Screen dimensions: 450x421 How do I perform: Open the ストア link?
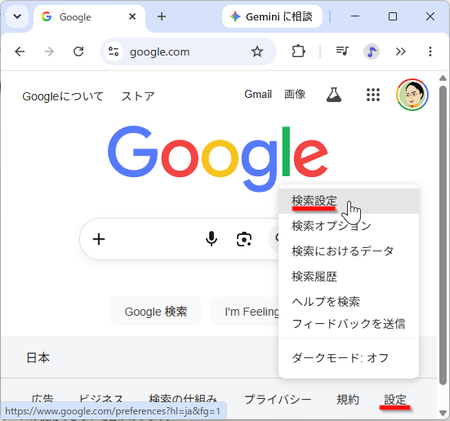pos(138,96)
